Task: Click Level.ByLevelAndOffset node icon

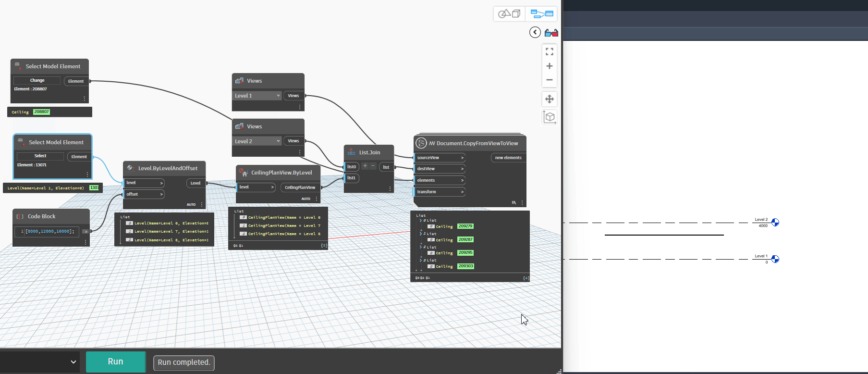Action: click(130, 168)
